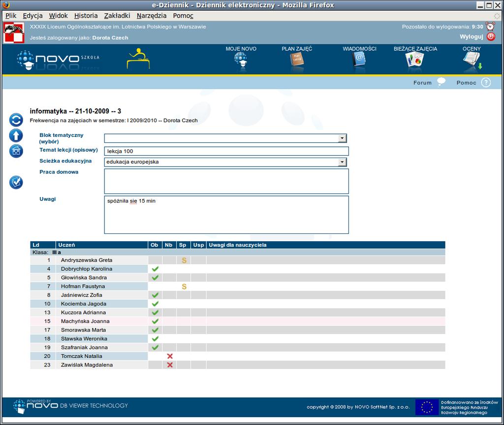Toggle present checkmark for Dobrychłop Karolina
The height and width of the screenshot is (425, 504).
(155, 269)
